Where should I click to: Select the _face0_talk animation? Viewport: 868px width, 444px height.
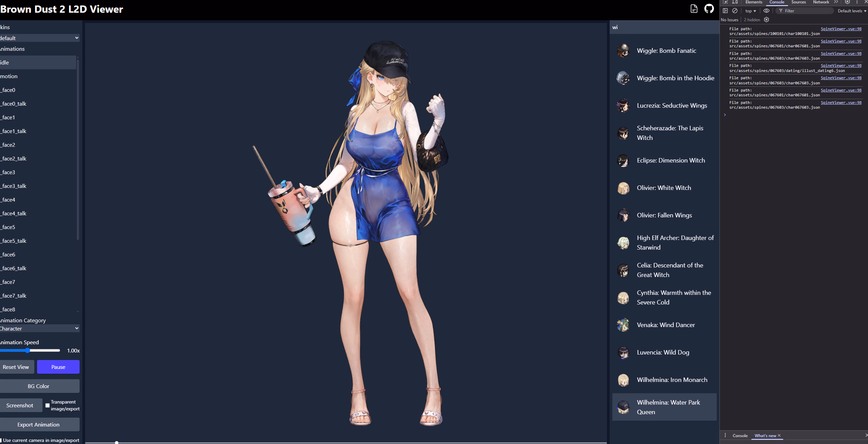click(x=38, y=104)
